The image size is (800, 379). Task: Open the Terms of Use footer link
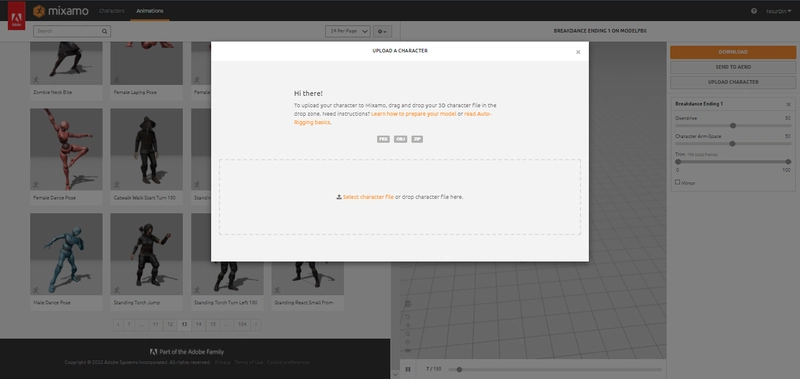click(x=248, y=363)
